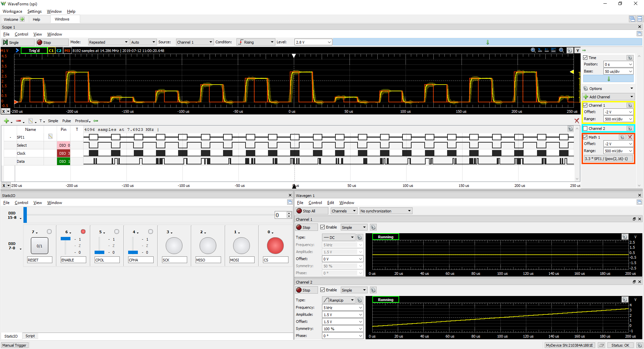Open the No synchronization dropdown in Wavegen
Image resolution: width=644 pixels, height=349 pixels.
coord(386,211)
